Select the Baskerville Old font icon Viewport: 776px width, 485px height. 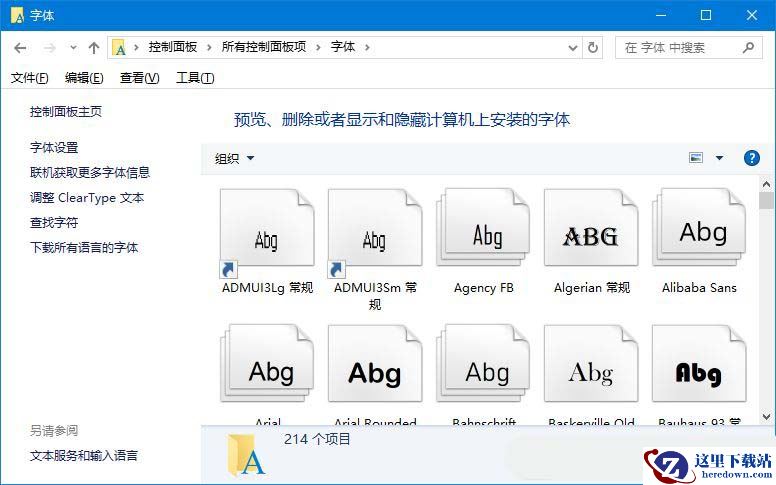coord(591,364)
